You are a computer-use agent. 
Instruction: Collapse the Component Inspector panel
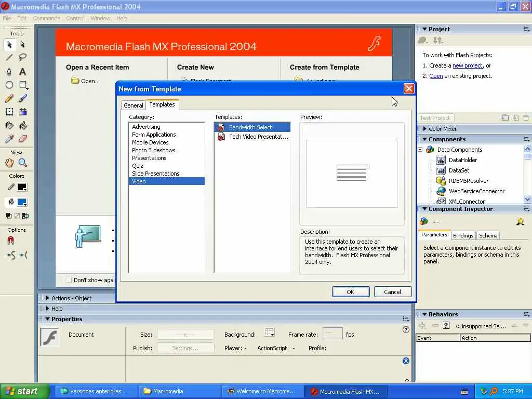[x=424, y=209]
